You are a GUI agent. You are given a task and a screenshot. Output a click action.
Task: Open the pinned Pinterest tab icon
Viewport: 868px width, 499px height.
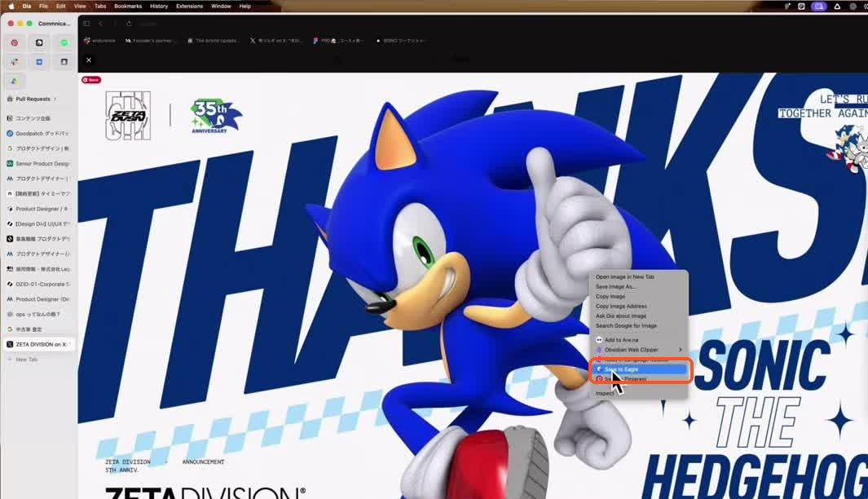pyautogui.click(x=15, y=42)
